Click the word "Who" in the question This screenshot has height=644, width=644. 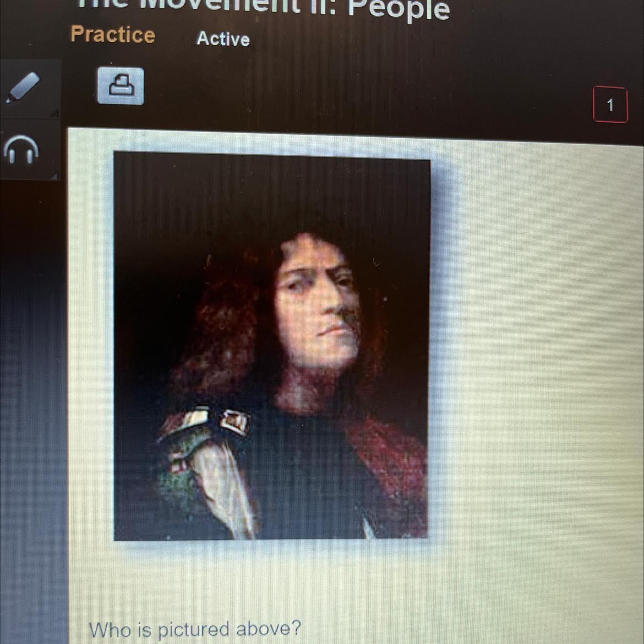coord(110,629)
